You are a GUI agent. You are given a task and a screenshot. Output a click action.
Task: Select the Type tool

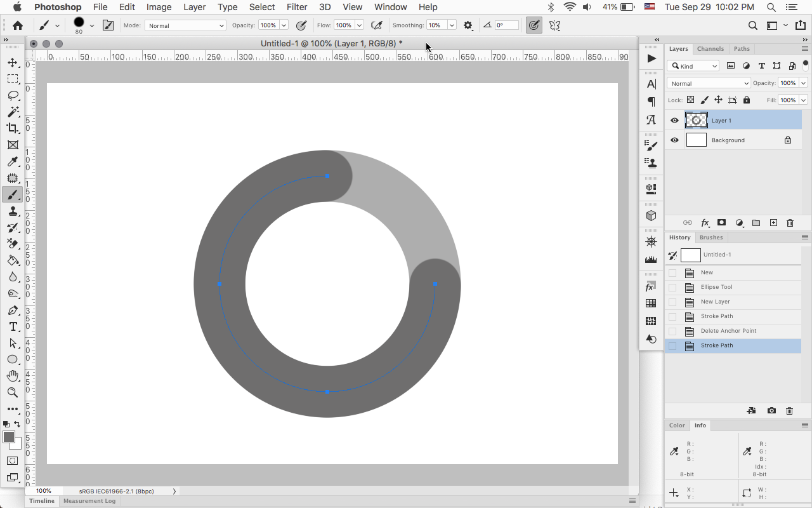pos(13,326)
